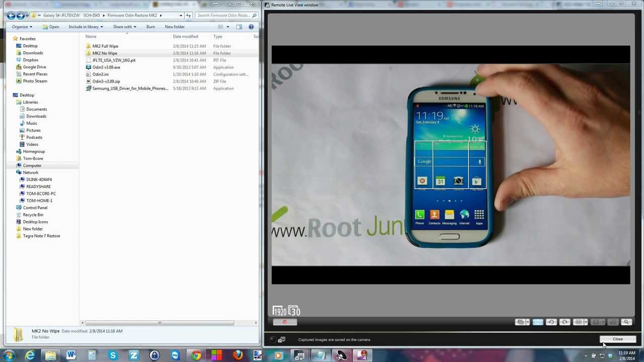Open Favorites in navigation pane
Viewport: 644px width, 362px height.
27,39
